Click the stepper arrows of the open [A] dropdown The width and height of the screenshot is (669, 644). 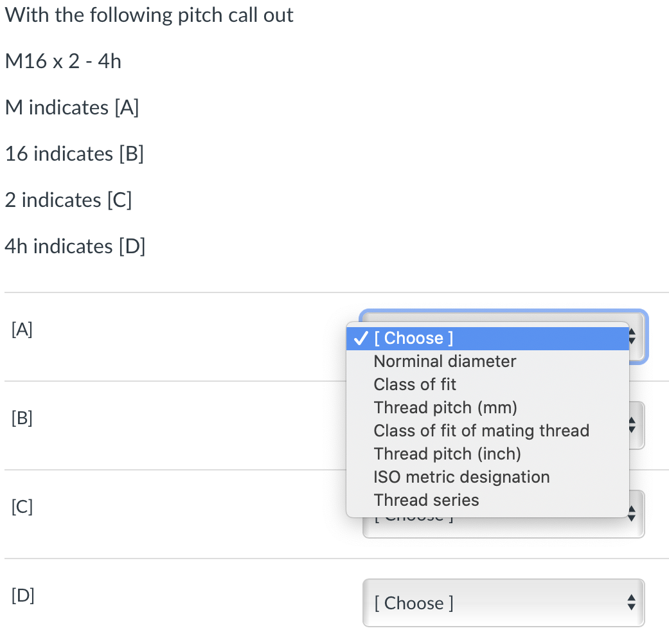point(632,337)
